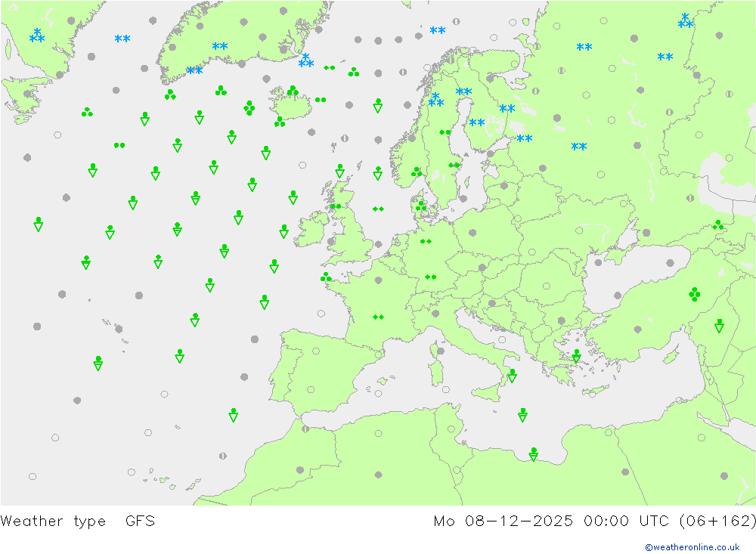The height and width of the screenshot is (554, 756).
Task: Click the rain dots symbol in the North Sea
Action: pyautogui.click(x=379, y=209)
